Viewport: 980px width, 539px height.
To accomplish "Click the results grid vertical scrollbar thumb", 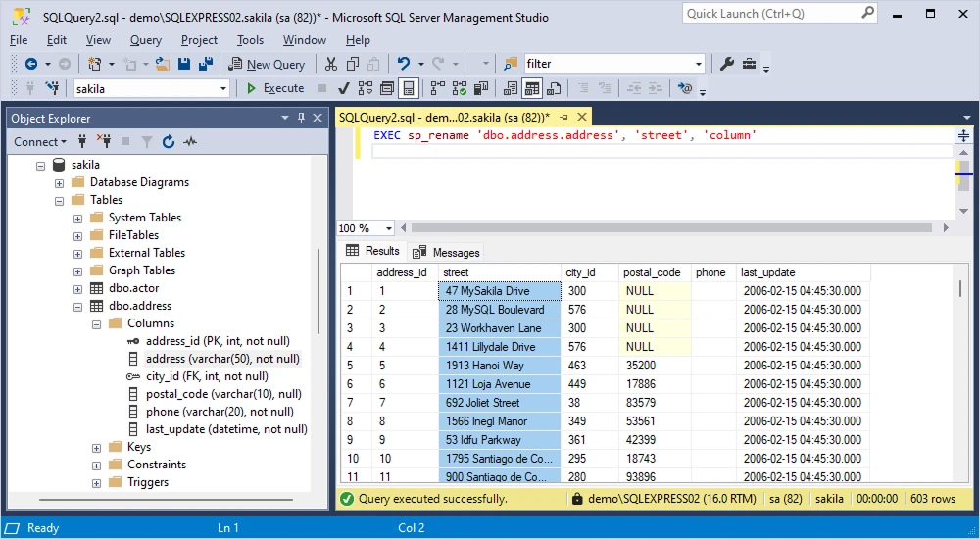I will tap(960, 289).
